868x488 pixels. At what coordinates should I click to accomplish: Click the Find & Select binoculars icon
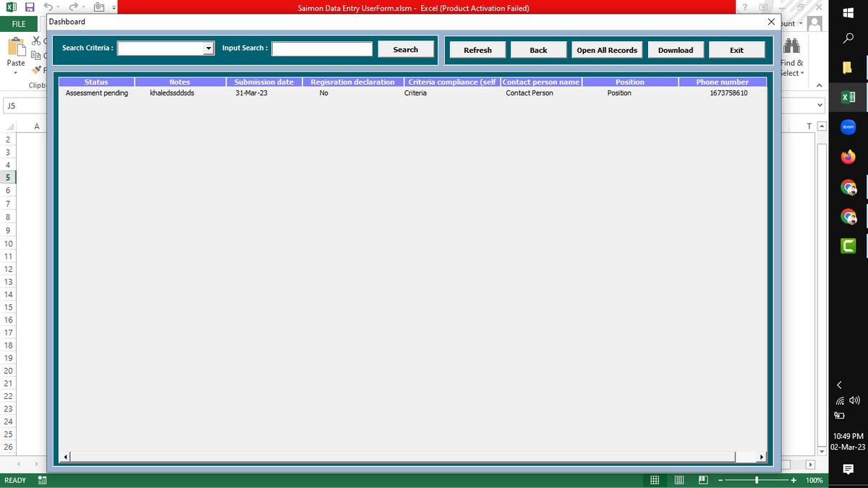tap(791, 46)
